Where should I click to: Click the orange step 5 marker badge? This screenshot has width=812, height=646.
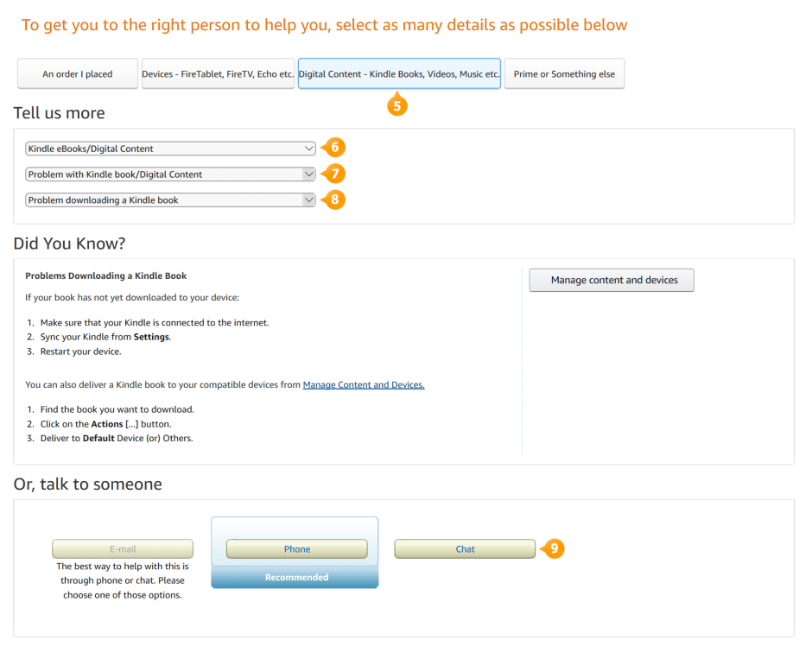coord(397,106)
